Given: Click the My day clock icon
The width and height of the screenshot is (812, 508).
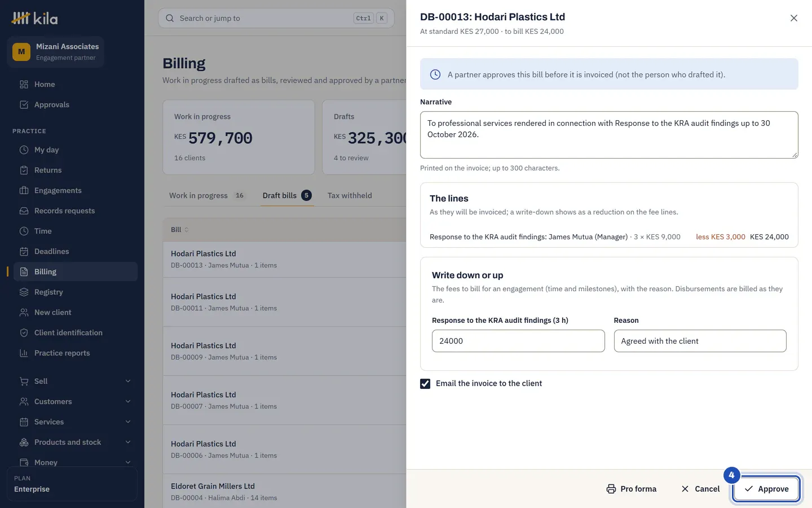Looking at the screenshot, I should (x=24, y=150).
